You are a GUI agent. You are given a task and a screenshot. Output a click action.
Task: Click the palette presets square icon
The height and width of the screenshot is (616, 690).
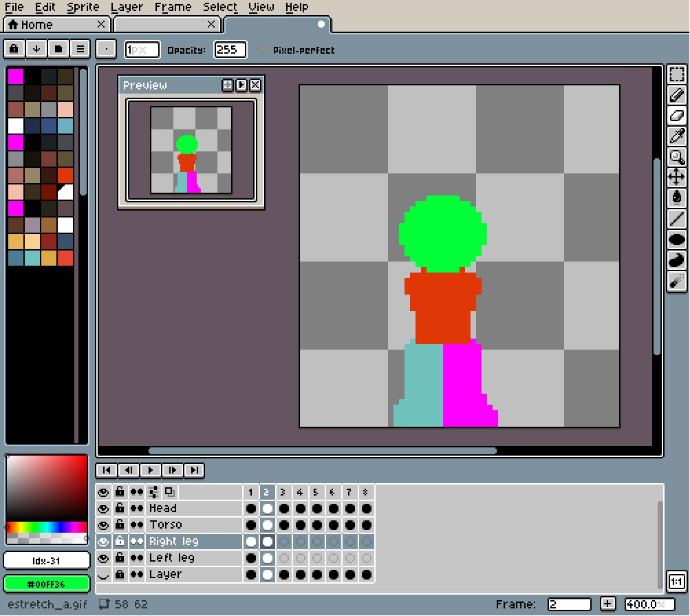tap(58, 49)
